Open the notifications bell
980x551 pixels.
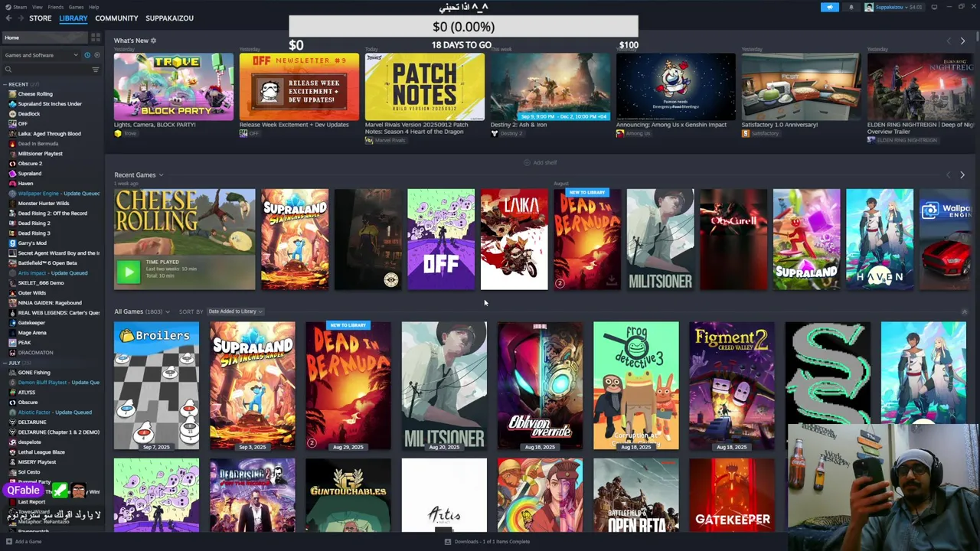pyautogui.click(x=851, y=7)
